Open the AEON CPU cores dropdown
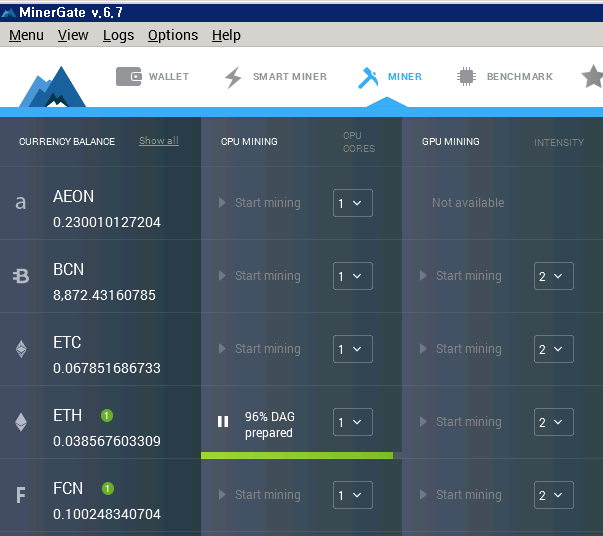The height and width of the screenshot is (536, 603). pos(353,203)
